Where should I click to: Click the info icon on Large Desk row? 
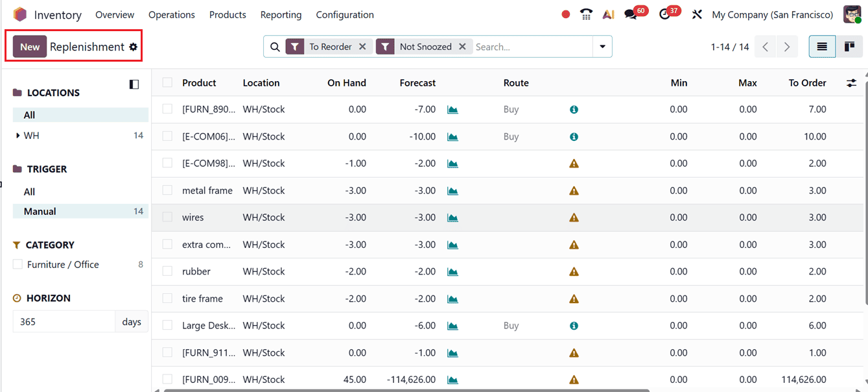click(x=574, y=326)
